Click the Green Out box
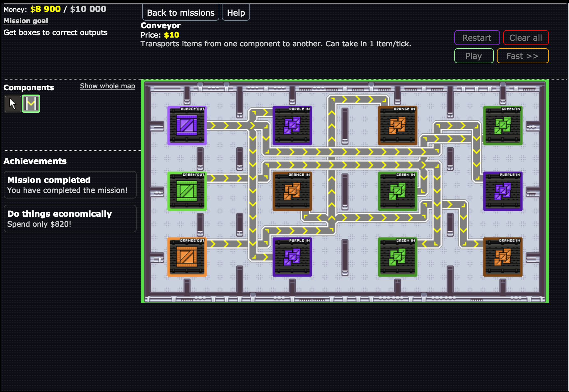This screenshot has width=569, height=392. 187,191
